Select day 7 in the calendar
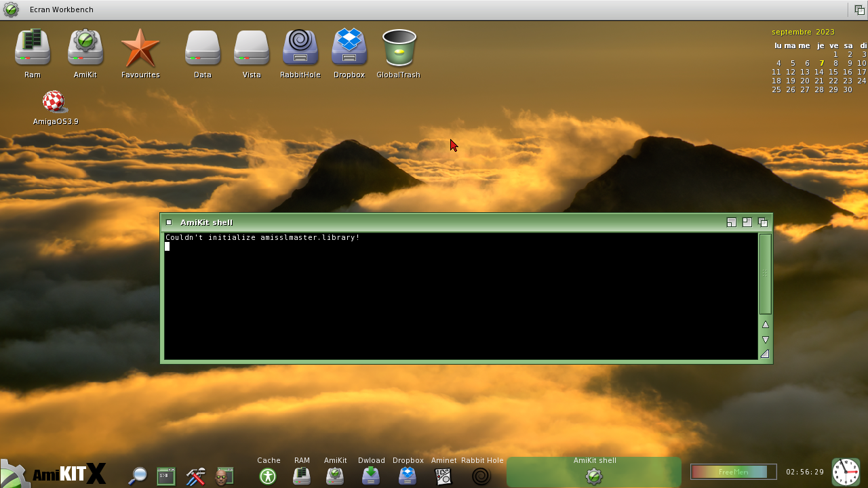Screen dimensions: 868x488 click(821, 63)
